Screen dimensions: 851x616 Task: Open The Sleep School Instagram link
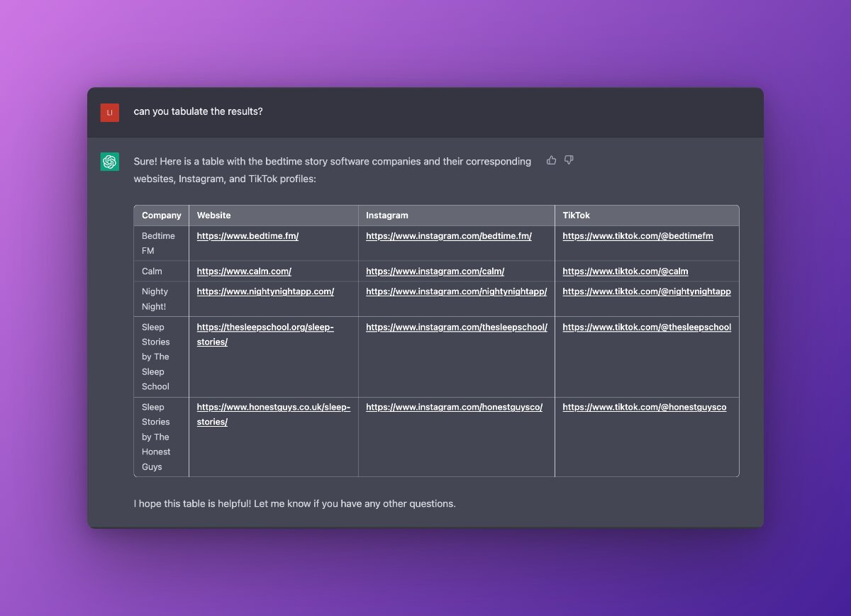click(457, 327)
